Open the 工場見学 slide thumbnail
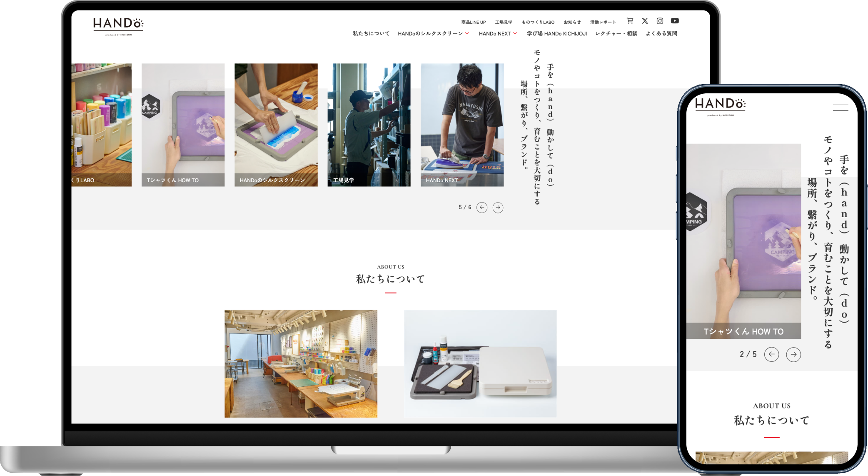 (x=369, y=125)
